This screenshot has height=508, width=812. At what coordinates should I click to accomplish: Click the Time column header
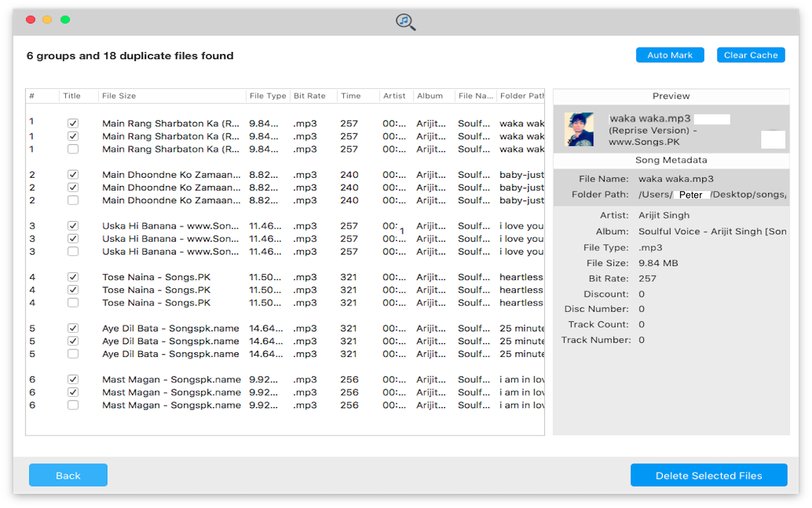[358, 96]
